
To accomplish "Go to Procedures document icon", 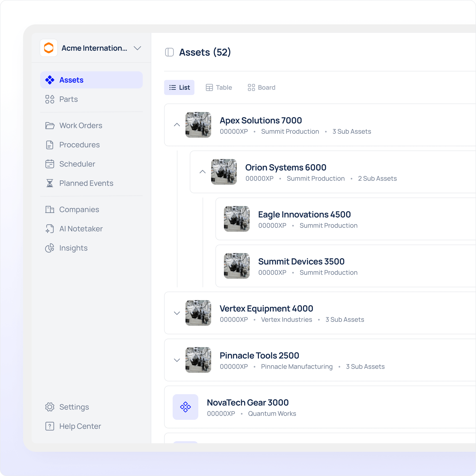I will tap(49, 145).
